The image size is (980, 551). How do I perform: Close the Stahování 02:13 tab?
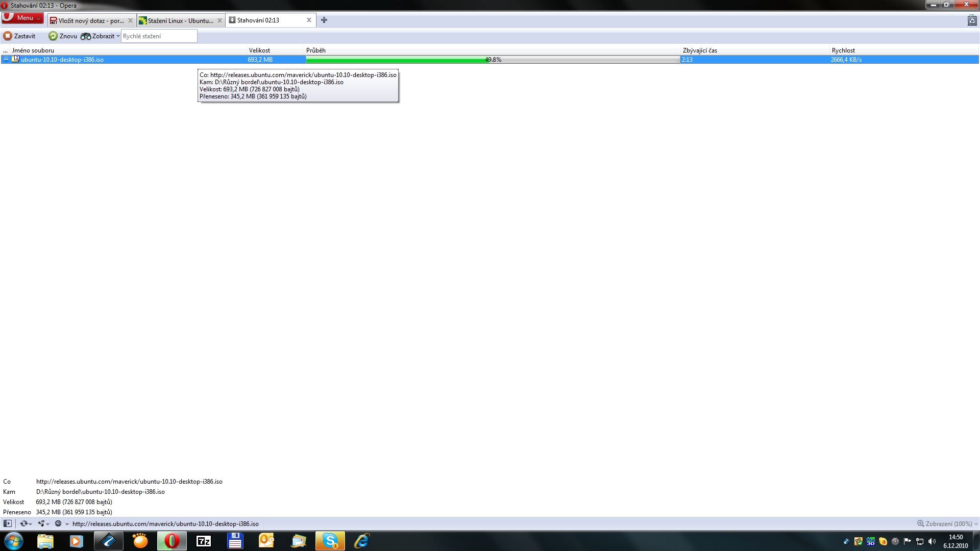pos(309,20)
